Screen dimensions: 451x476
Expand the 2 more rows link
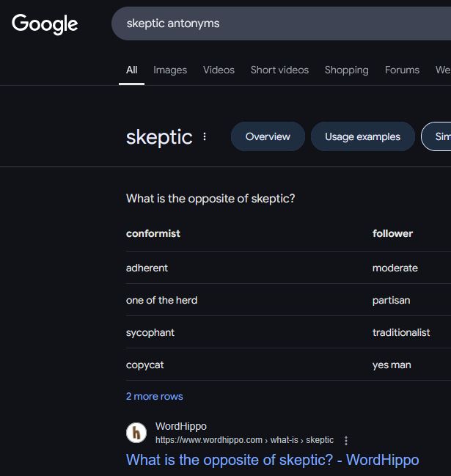click(154, 396)
